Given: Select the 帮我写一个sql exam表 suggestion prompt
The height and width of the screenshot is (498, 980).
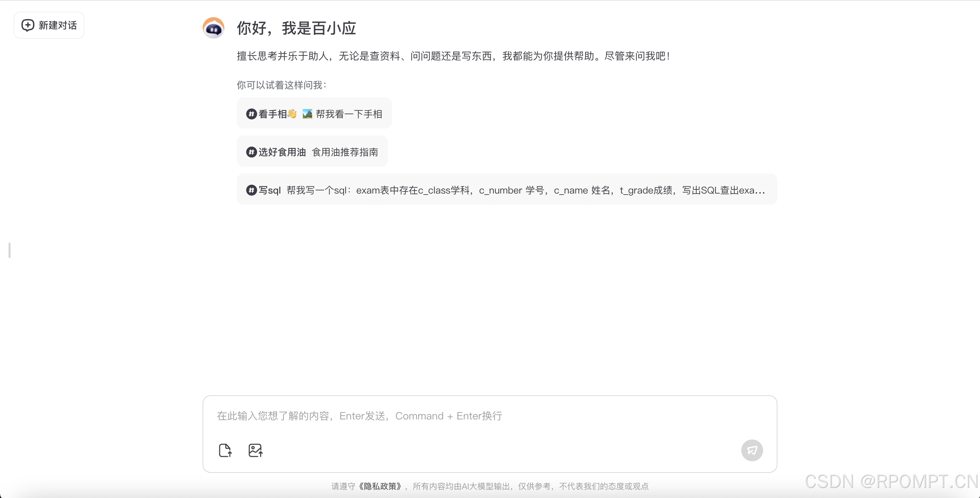Looking at the screenshot, I should (x=525, y=190).
